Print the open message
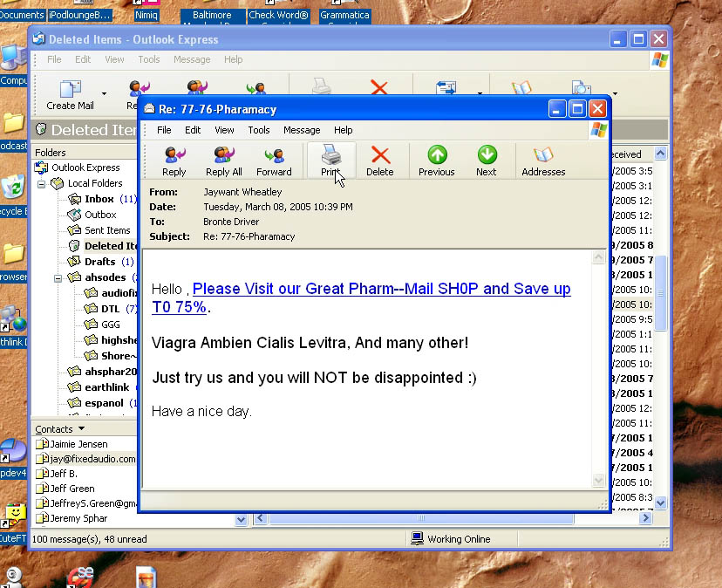Image resolution: width=722 pixels, height=588 pixels. coord(331,161)
